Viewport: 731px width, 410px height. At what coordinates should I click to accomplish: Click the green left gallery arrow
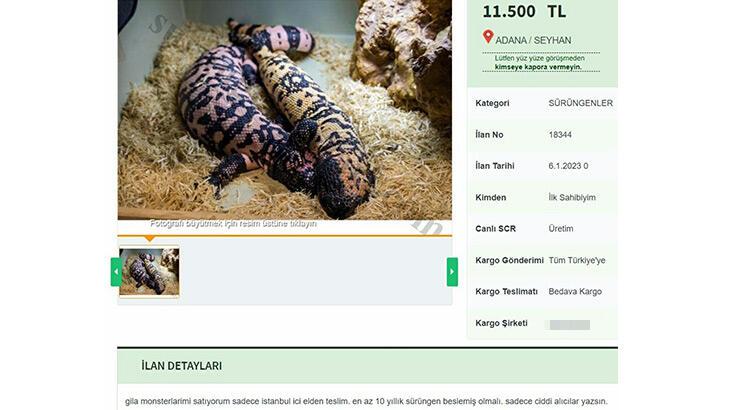click(116, 272)
